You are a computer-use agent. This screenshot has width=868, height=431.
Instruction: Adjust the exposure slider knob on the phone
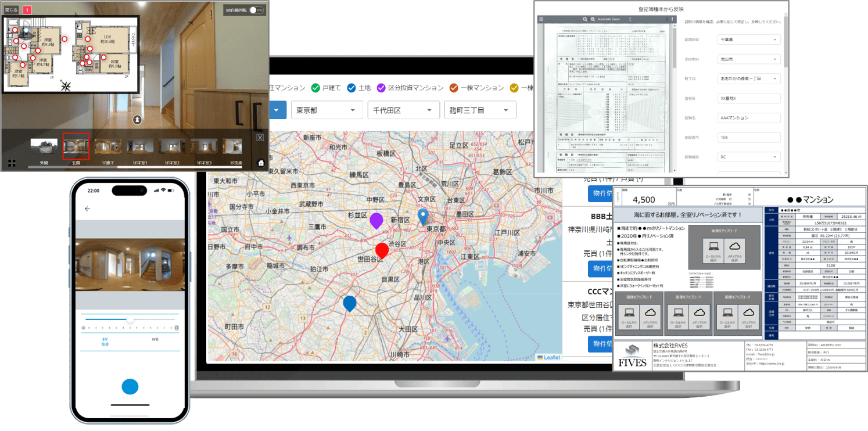click(130, 319)
